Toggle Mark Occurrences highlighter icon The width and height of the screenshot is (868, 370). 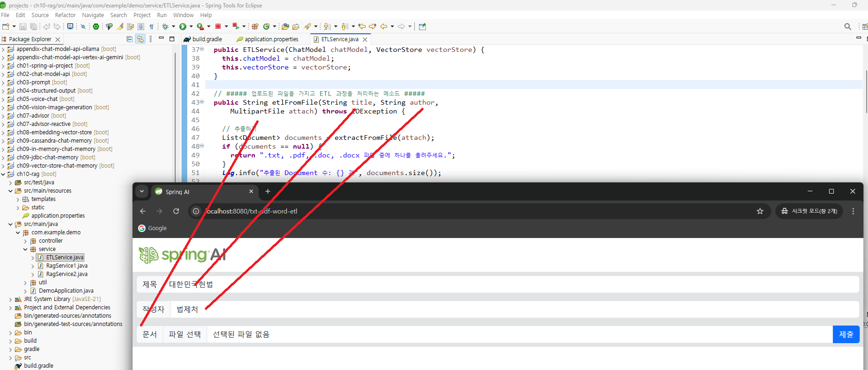pyautogui.click(x=120, y=26)
